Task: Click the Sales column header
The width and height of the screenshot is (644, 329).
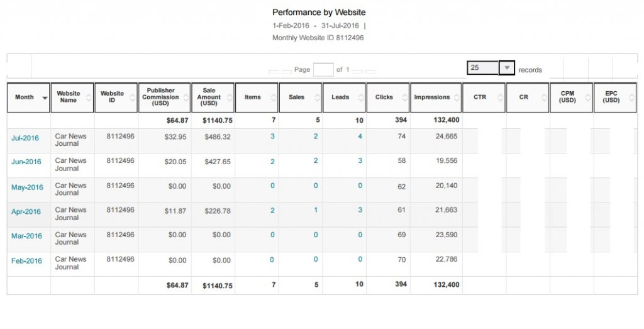Action: pos(296,98)
